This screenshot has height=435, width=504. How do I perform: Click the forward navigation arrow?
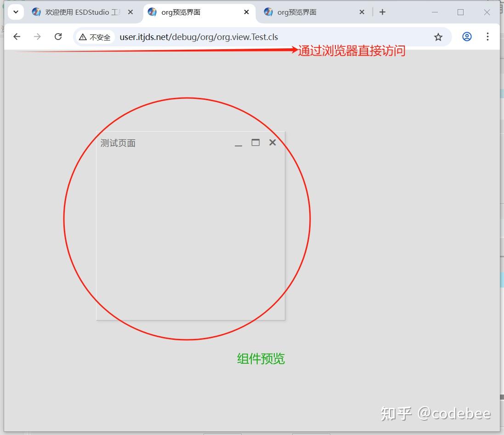tap(37, 37)
